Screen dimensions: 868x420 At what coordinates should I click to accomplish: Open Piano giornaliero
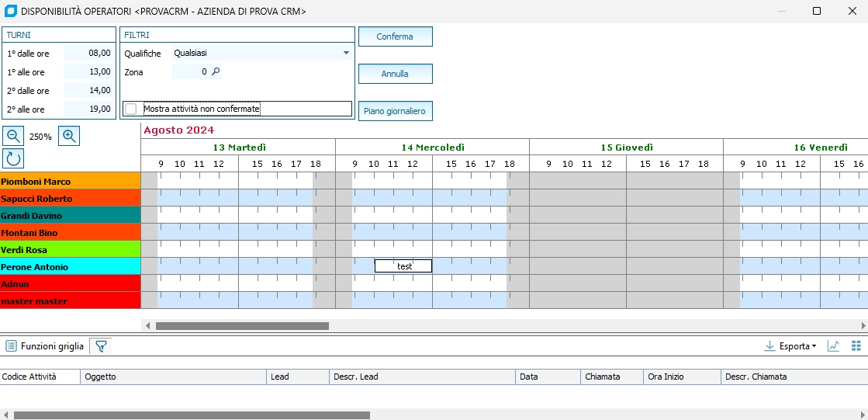click(396, 111)
